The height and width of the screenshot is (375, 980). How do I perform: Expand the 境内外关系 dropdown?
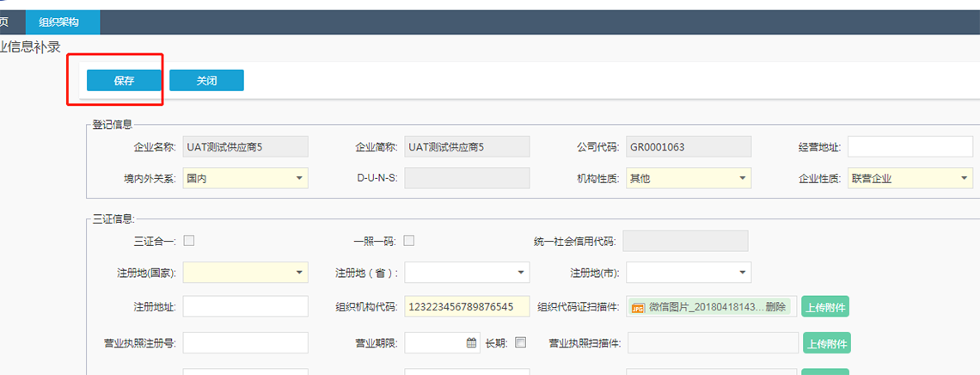pyautogui.click(x=298, y=178)
